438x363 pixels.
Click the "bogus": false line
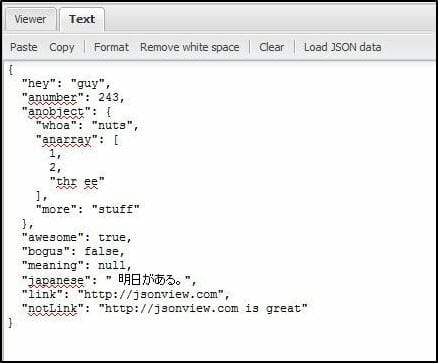click(x=73, y=252)
